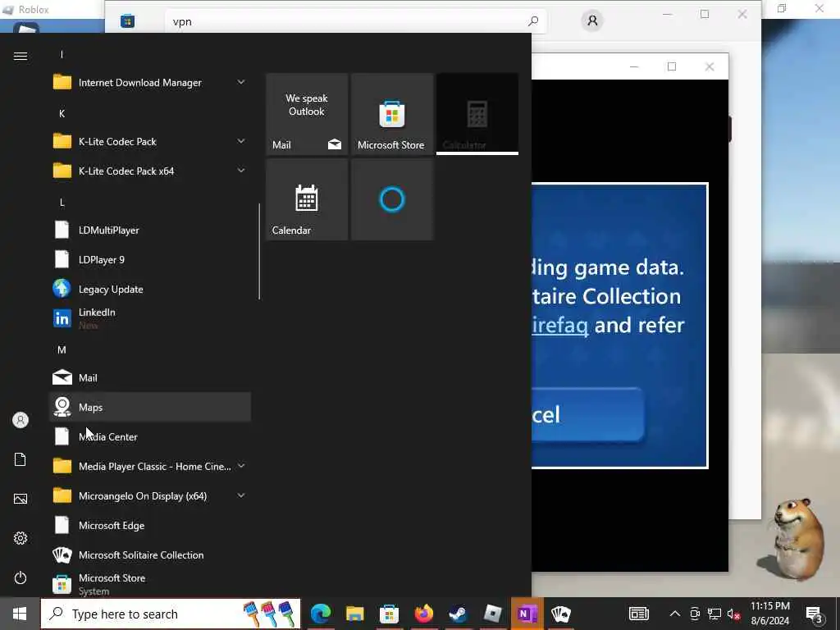840x630 pixels.
Task: Open LDPlayer 9 from the app list
Action: point(150,260)
